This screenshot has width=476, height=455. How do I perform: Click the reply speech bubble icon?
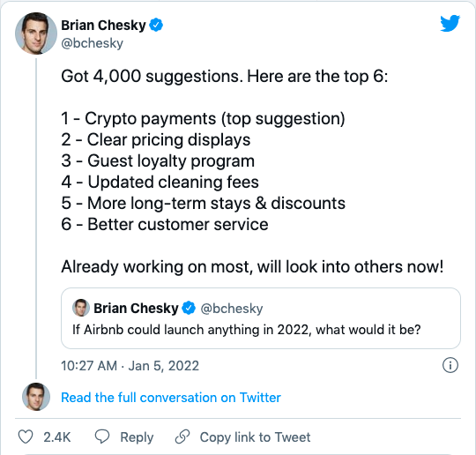point(102,436)
